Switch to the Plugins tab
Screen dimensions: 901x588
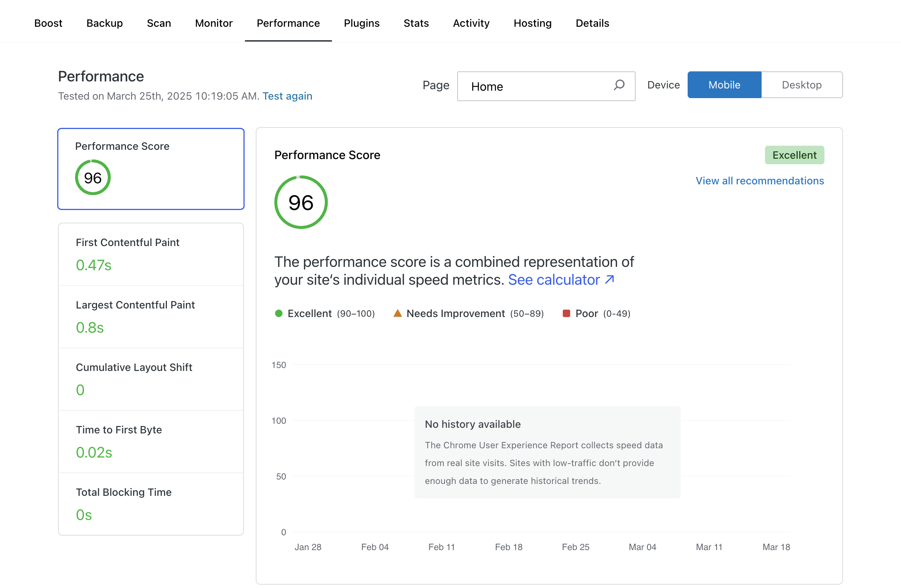(x=361, y=23)
